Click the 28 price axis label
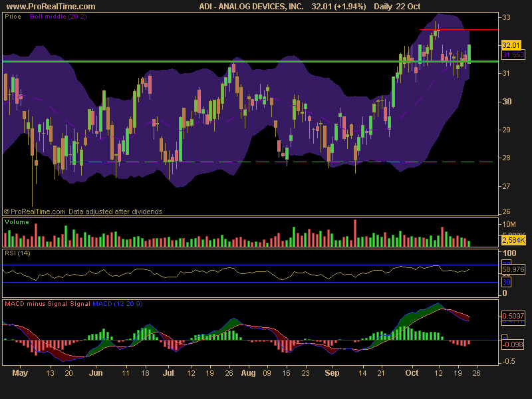Viewport: 532px width, 399px height. click(x=506, y=158)
